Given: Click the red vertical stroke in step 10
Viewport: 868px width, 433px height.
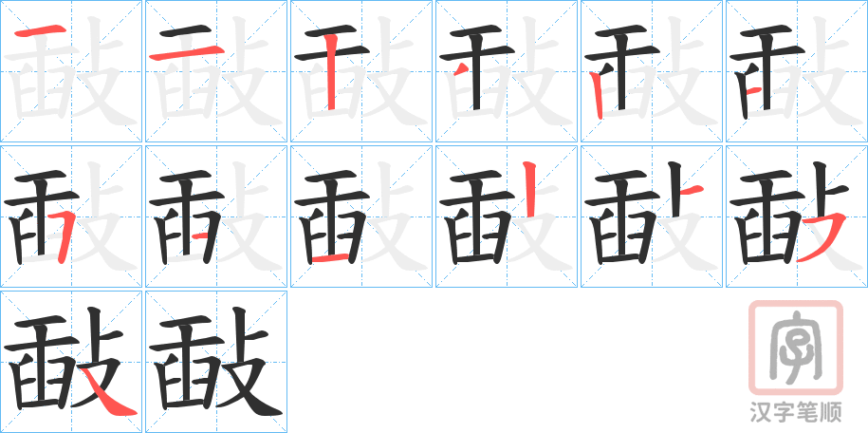Looking at the screenshot, I should point(529,189).
